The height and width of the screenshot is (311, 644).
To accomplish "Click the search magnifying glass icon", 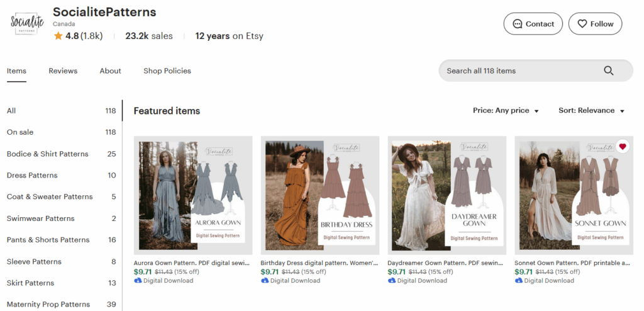I will click(608, 71).
